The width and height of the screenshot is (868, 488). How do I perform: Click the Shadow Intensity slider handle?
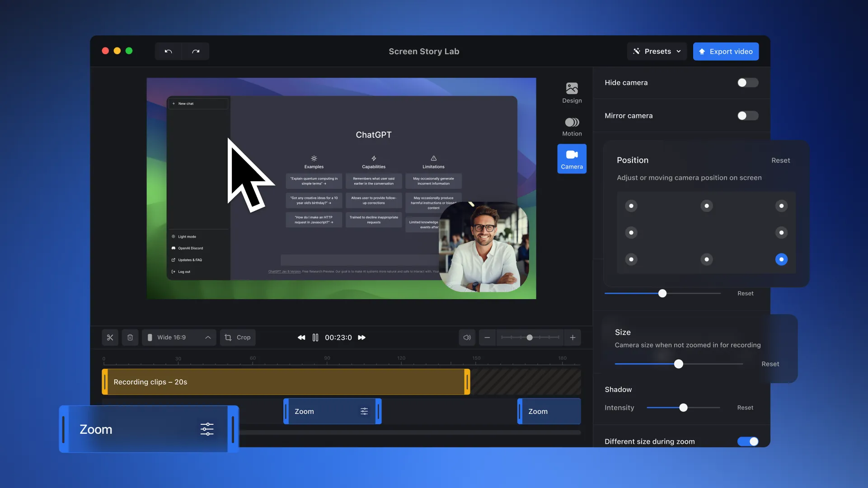click(x=683, y=408)
